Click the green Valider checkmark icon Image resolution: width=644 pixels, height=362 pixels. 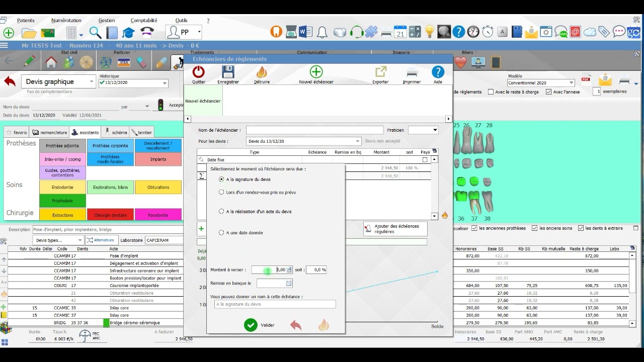(251, 325)
